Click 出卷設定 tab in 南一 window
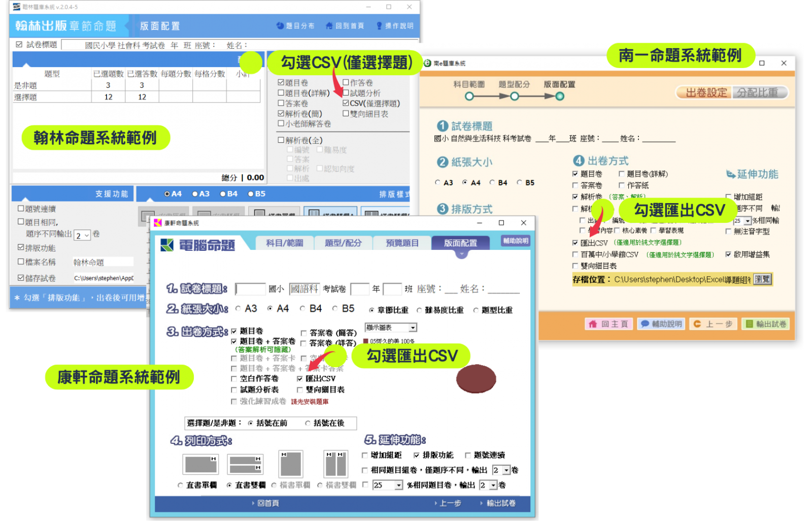This screenshot has height=521, width=812. tap(705, 92)
